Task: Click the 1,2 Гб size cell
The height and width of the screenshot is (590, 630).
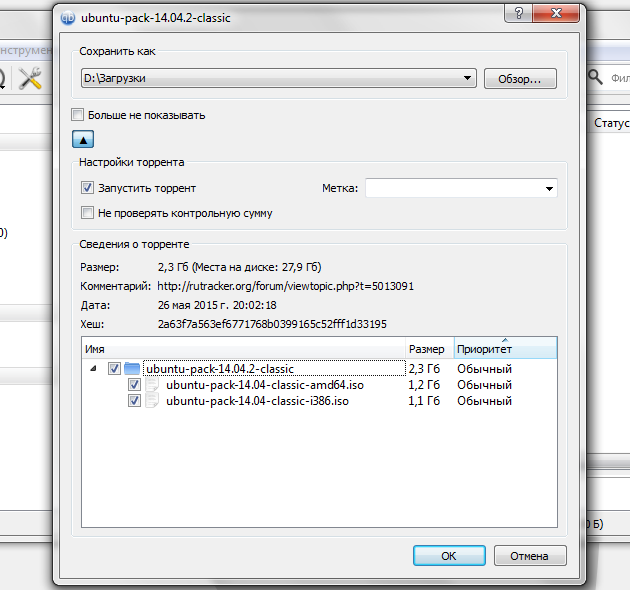Action: click(424, 385)
